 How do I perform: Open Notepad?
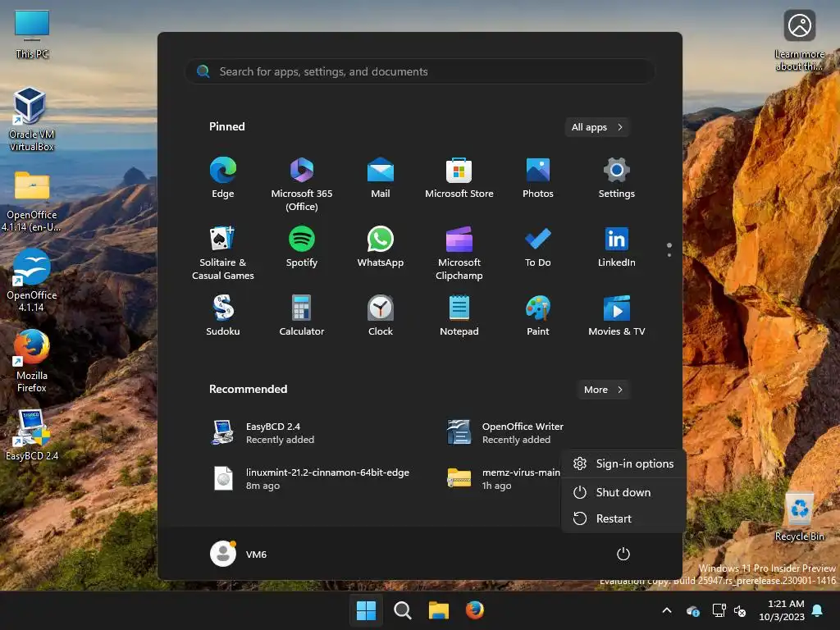[459, 316]
